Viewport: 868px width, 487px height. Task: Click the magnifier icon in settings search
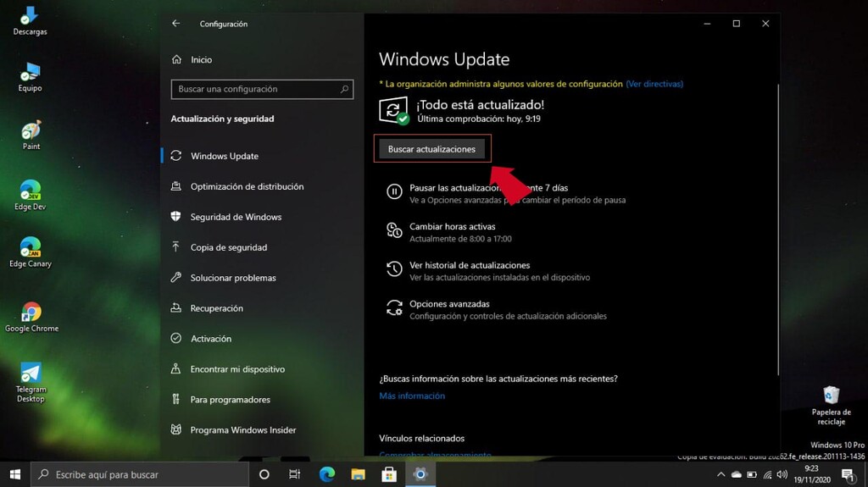(344, 89)
